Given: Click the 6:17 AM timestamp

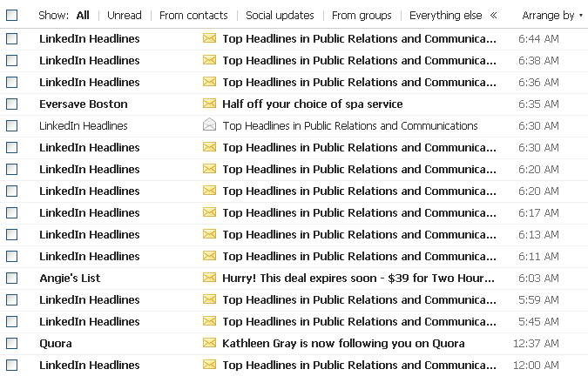Looking at the screenshot, I should pos(538,212).
